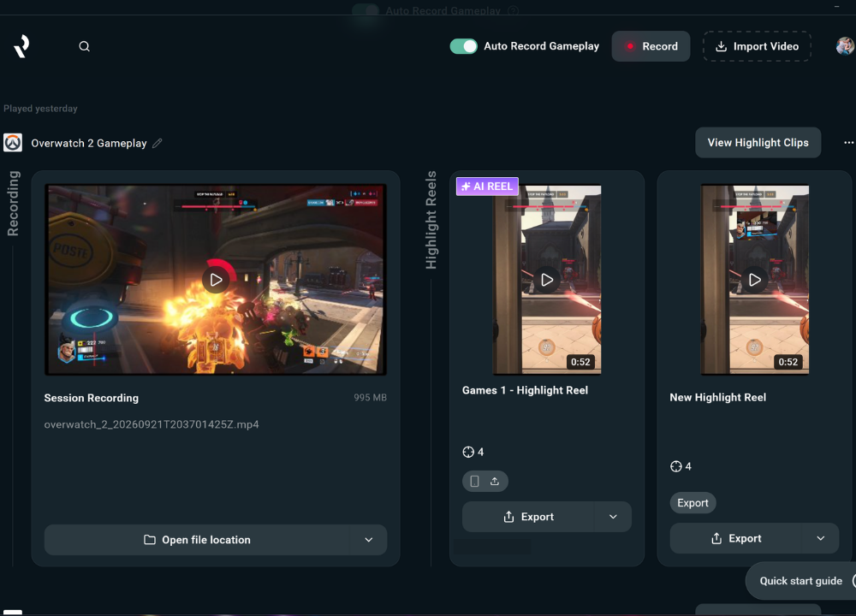Click the mobile format icon on Games 1

474,481
